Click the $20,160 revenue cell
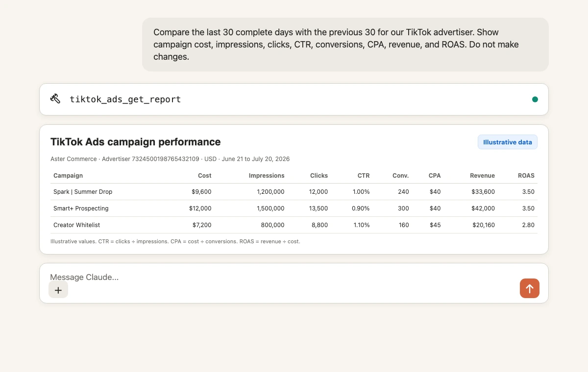The image size is (588, 372). [484, 225]
